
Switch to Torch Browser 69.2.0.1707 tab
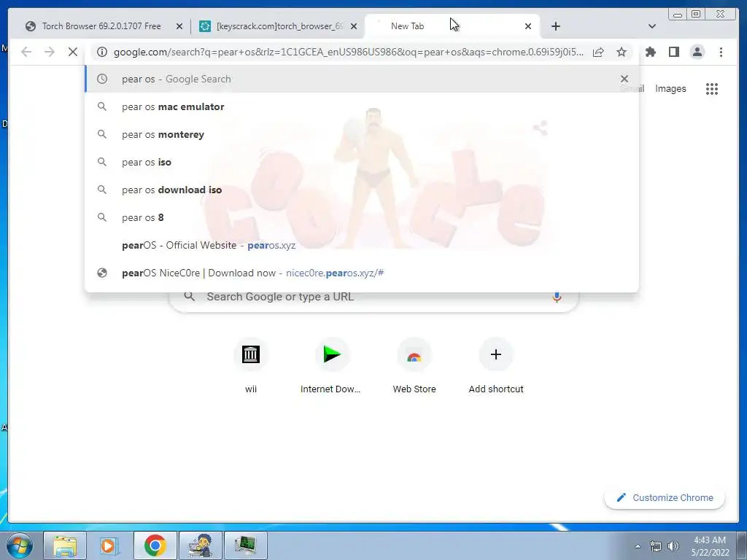(x=101, y=26)
